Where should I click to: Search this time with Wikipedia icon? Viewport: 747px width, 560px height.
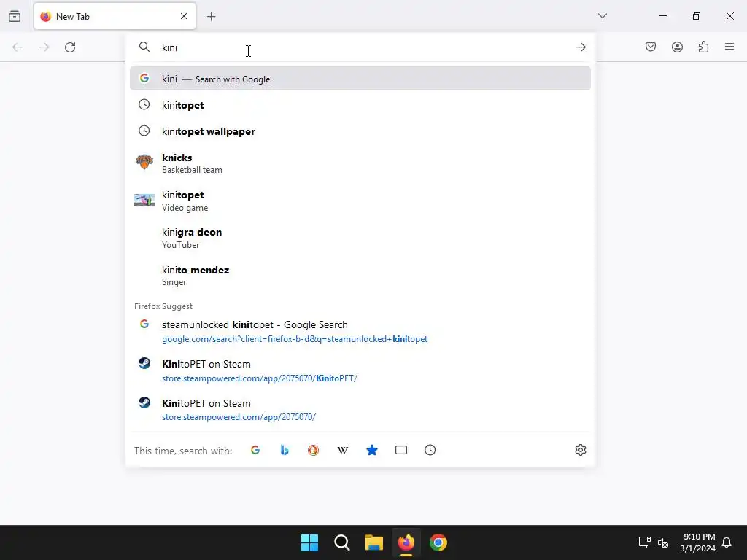coord(343,450)
